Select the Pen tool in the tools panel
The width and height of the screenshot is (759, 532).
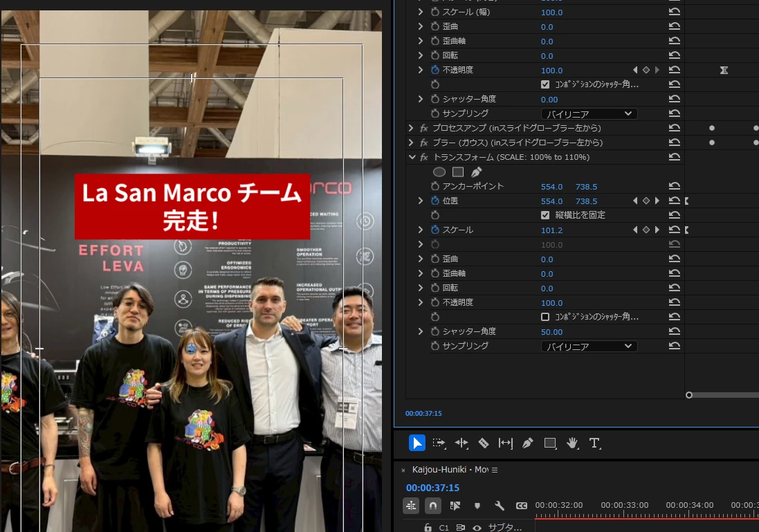(528, 443)
